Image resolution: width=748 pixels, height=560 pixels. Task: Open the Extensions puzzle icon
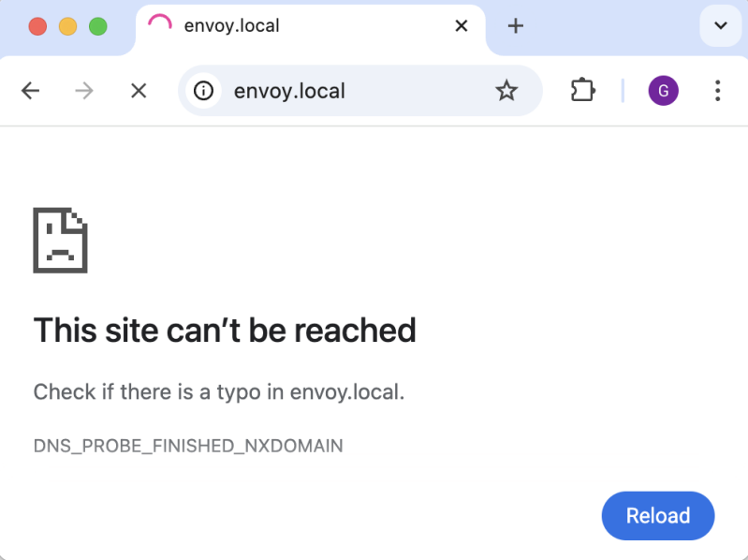[x=582, y=91]
